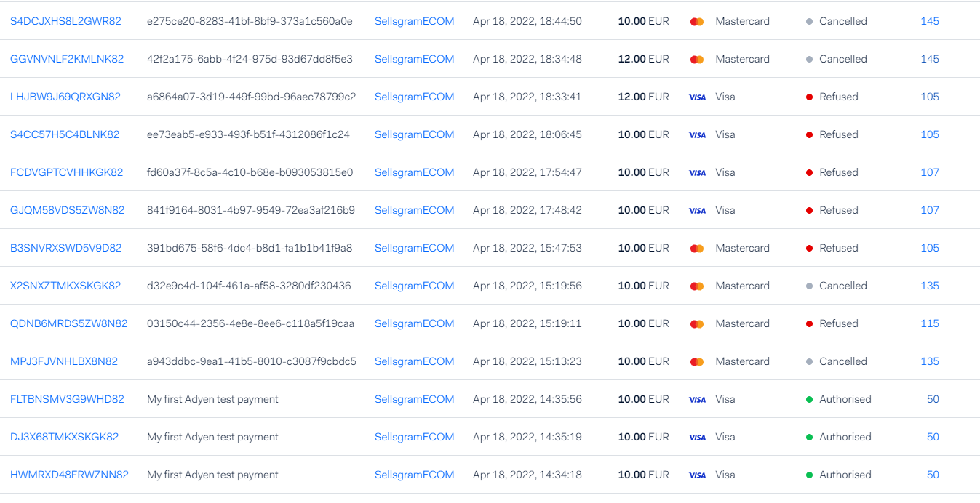The image size is (980, 503).
Task: Select the Visa icon on the LHJBW9J69QRXGN82 row
Action: pyautogui.click(x=697, y=97)
